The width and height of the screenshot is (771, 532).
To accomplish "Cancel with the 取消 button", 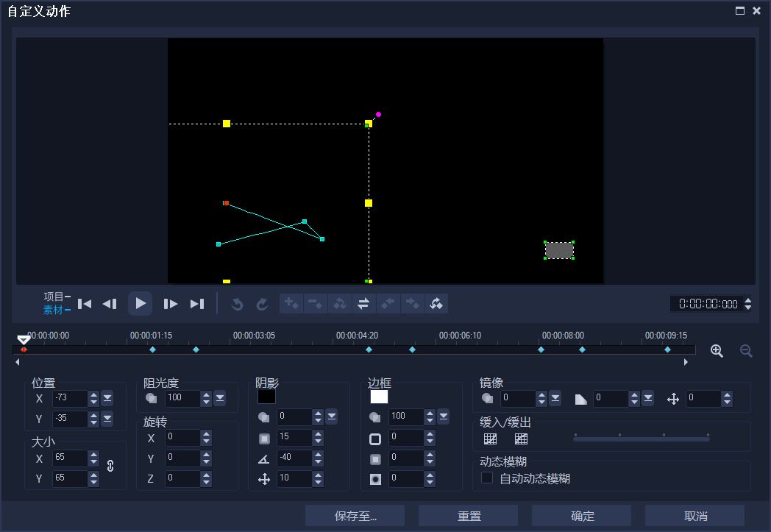I will point(694,516).
